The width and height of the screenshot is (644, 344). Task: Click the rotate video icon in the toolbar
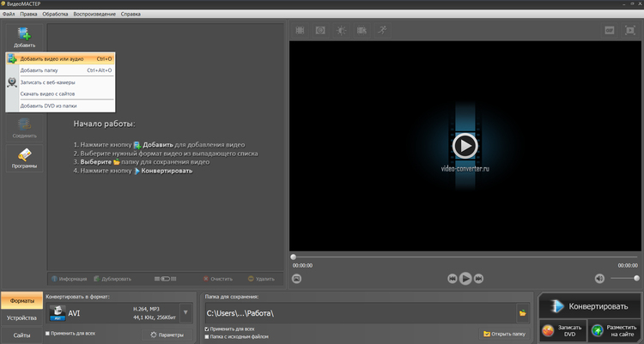(361, 30)
